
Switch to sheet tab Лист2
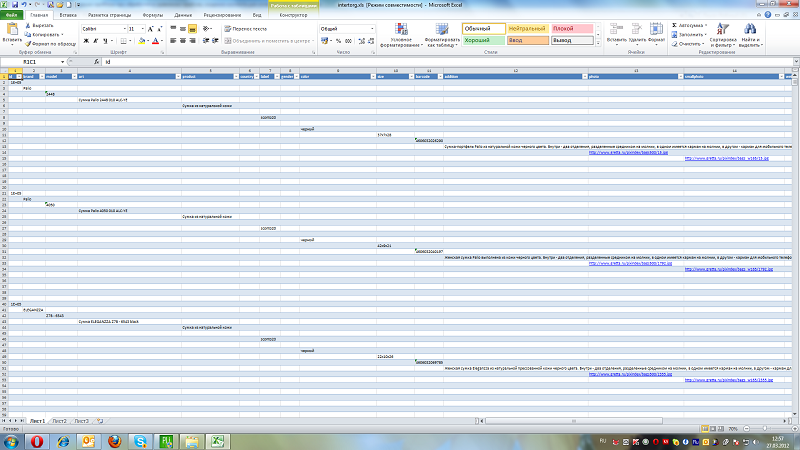[x=60, y=421]
